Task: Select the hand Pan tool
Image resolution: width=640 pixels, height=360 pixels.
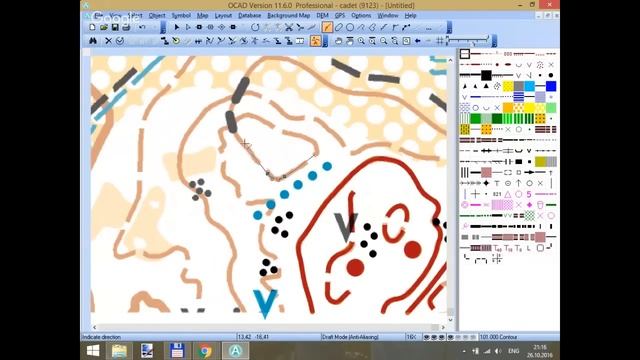Action: coord(338,41)
